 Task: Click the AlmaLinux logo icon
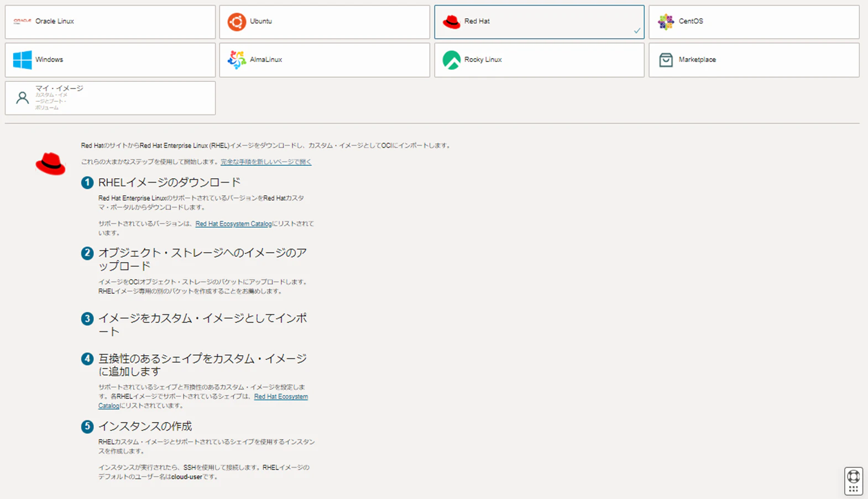(x=237, y=60)
